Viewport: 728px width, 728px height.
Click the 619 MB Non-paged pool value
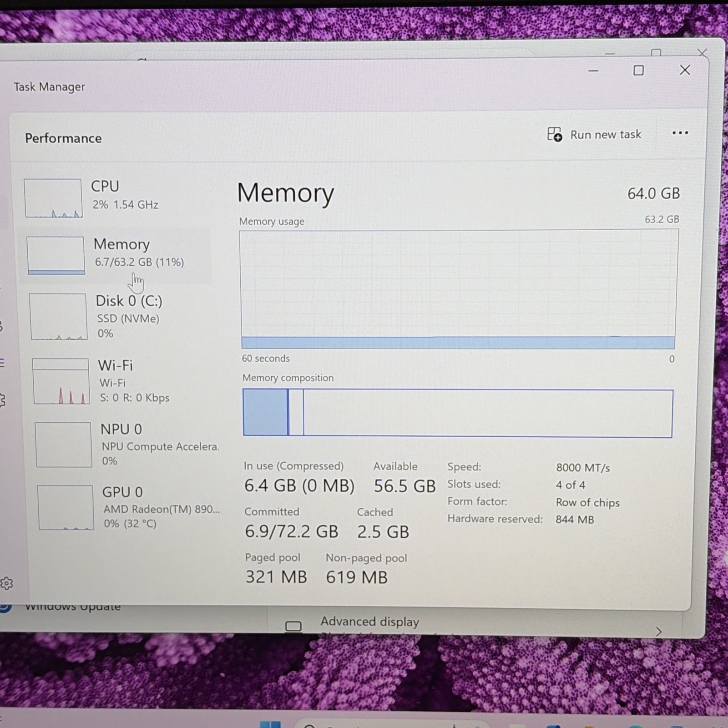[357, 577]
